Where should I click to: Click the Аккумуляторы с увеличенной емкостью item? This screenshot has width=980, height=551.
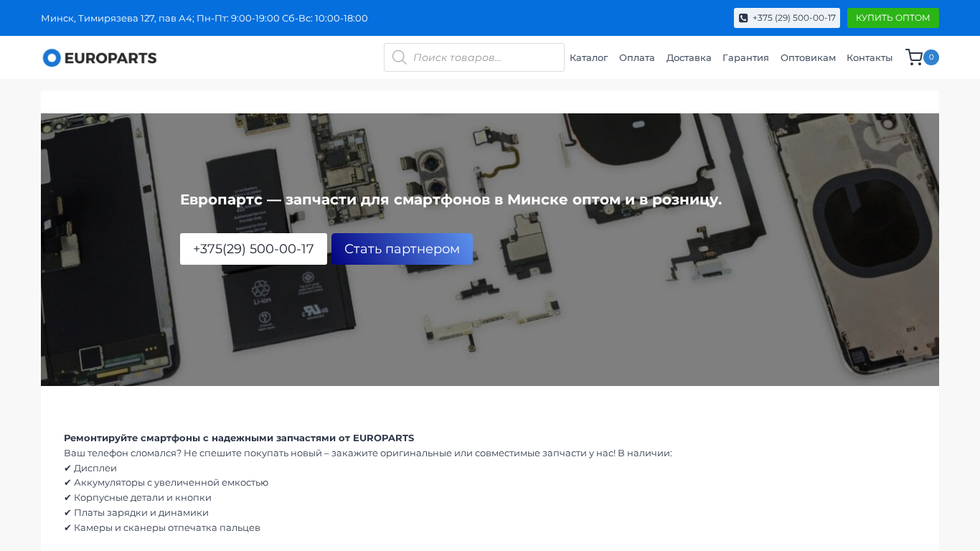(x=166, y=483)
